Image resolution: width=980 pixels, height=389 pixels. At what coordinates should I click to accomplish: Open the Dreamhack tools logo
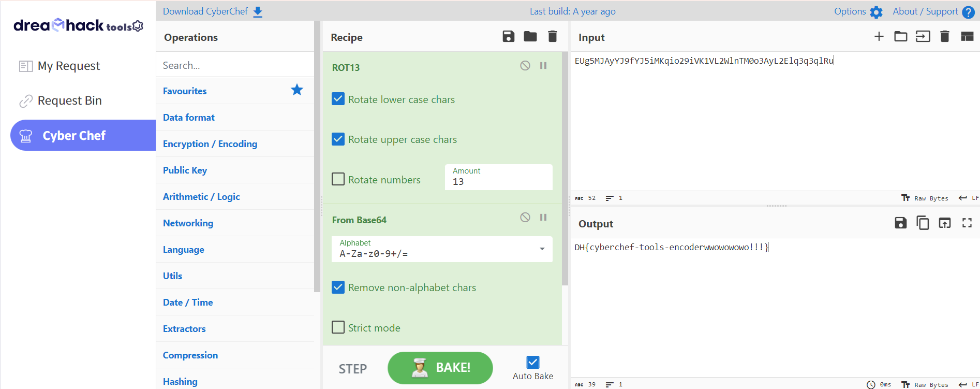pyautogui.click(x=78, y=25)
